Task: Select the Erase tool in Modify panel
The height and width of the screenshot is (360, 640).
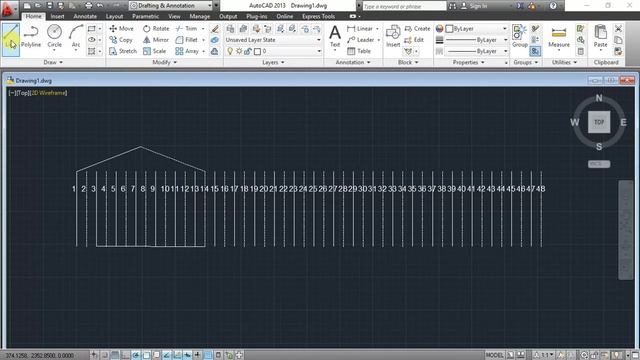Action: (x=215, y=29)
